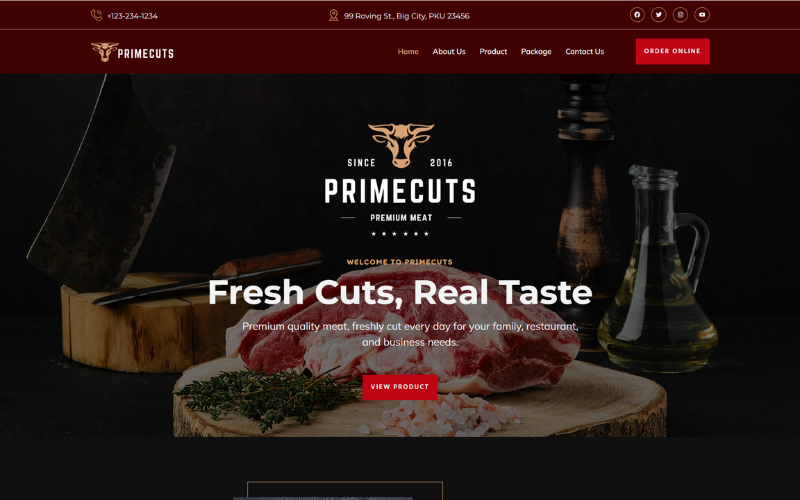The width and height of the screenshot is (800, 500).
Task: Open the Product menu item
Action: [493, 52]
